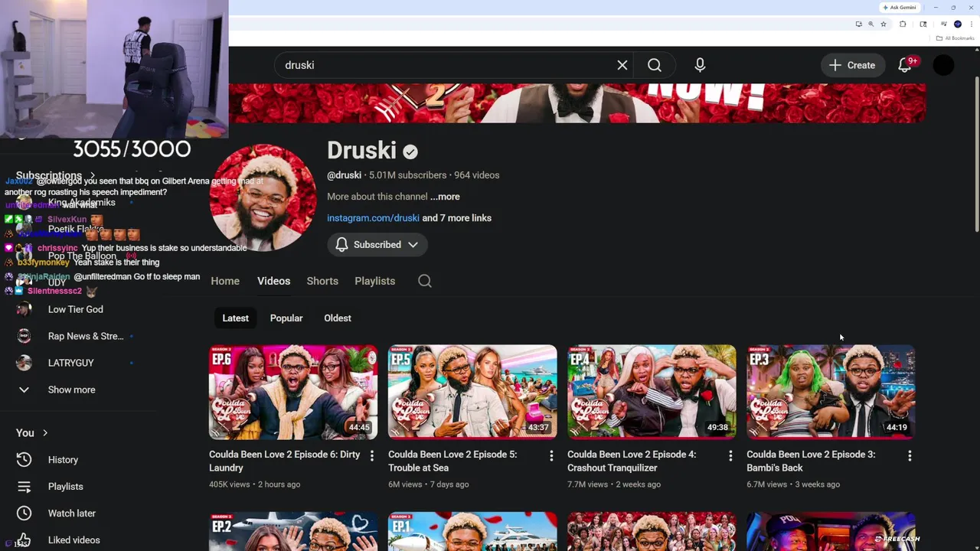This screenshot has width=980, height=551.
Task: Open the All Bookmarks folder
Action: pyautogui.click(x=955, y=38)
